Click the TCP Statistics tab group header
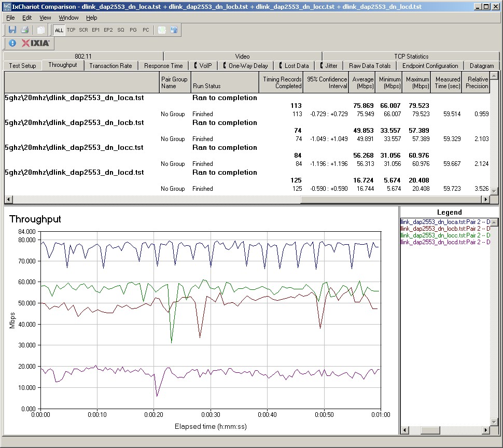503x448 pixels. [x=411, y=57]
